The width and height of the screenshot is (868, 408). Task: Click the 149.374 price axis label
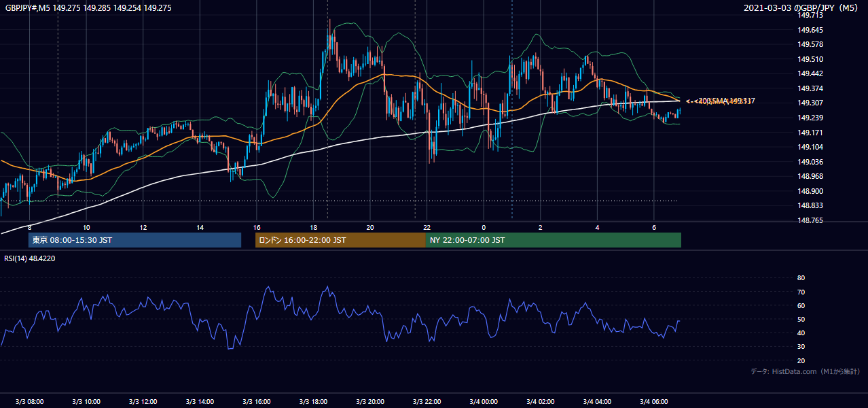(x=810, y=88)
